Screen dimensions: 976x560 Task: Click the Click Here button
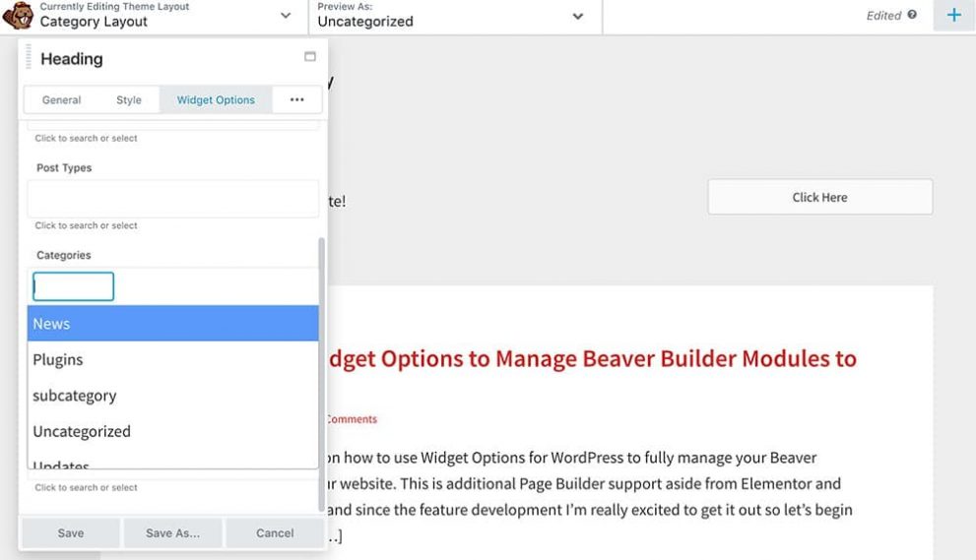(819, 197)
